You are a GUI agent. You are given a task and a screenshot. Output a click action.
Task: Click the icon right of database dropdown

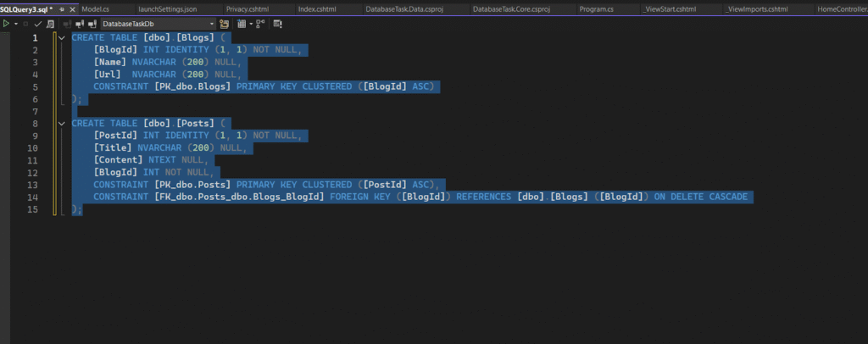(223, 24)
